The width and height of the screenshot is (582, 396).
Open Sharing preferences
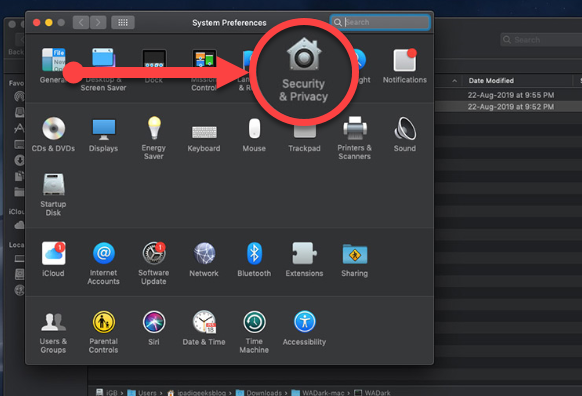354,260
